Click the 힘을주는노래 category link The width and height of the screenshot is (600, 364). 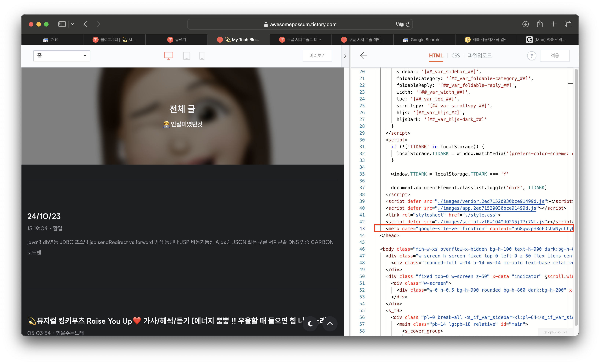pos(70,333)
